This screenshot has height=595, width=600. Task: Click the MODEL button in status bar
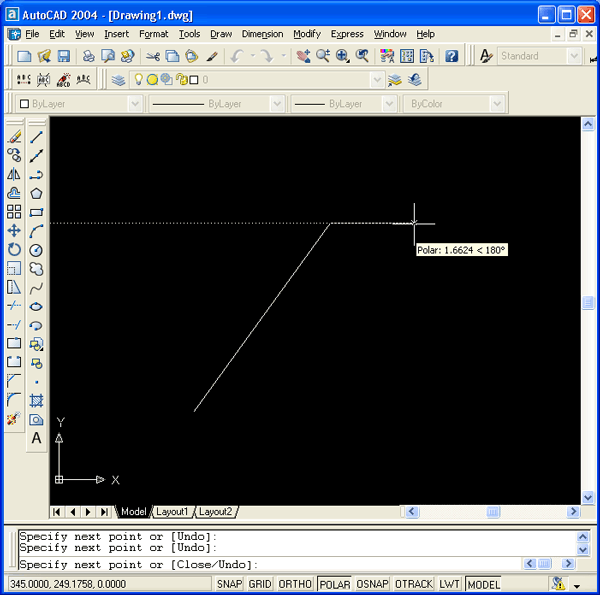[x=483, y=584]
